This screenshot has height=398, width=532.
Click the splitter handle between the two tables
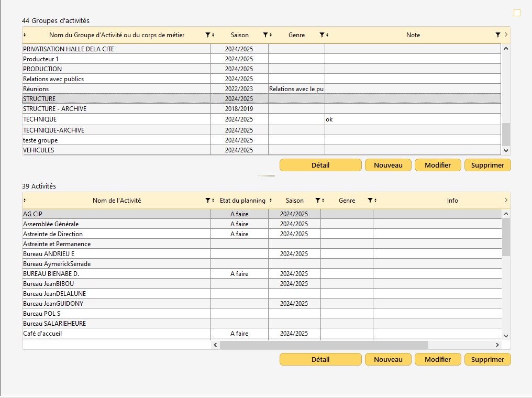267,176
